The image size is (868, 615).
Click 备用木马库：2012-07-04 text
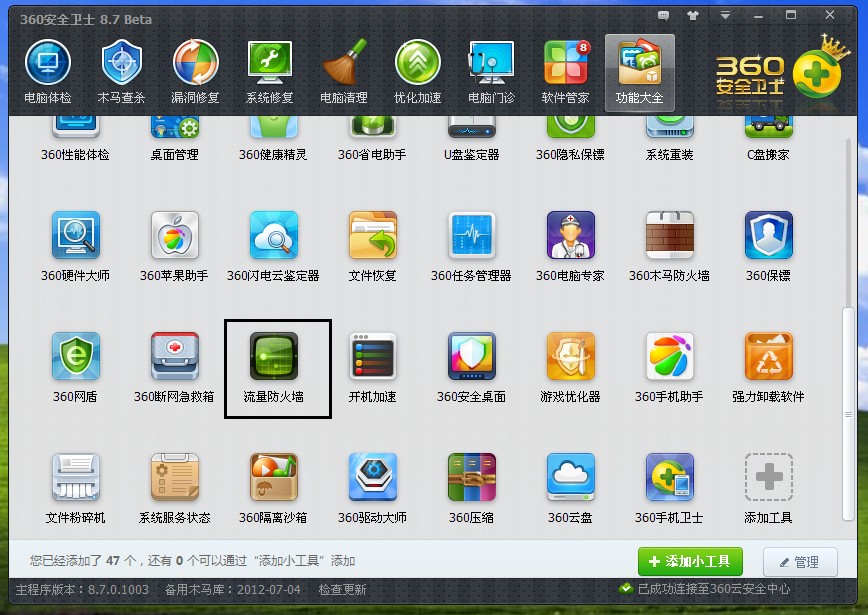(x=232, y=590)
